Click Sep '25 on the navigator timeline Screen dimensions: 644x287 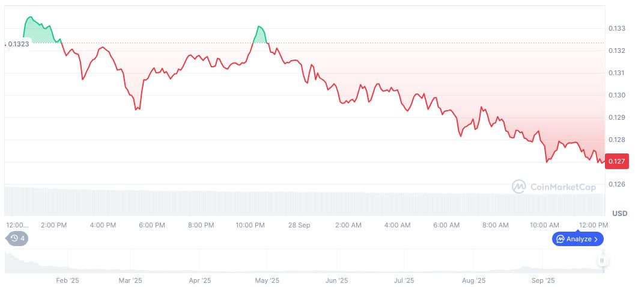point(543,280)
